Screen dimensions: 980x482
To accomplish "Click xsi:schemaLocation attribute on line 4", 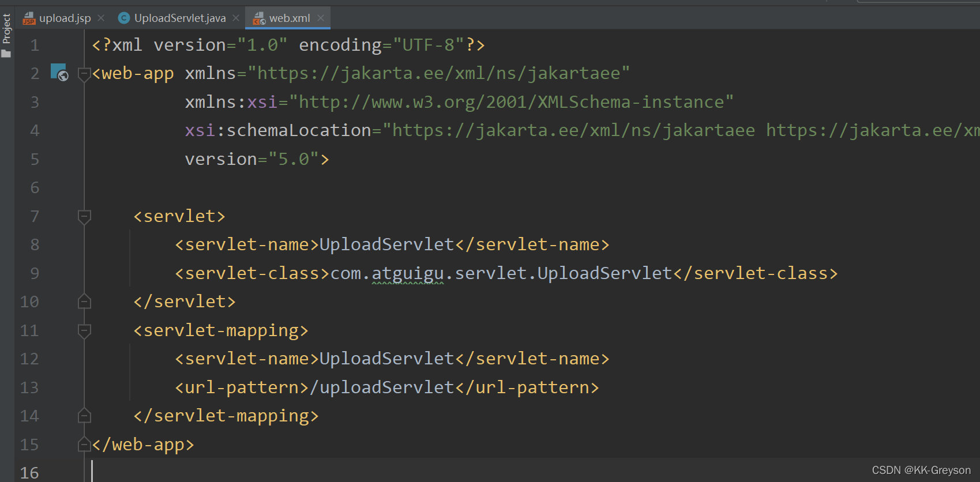I will coord(278,130).
